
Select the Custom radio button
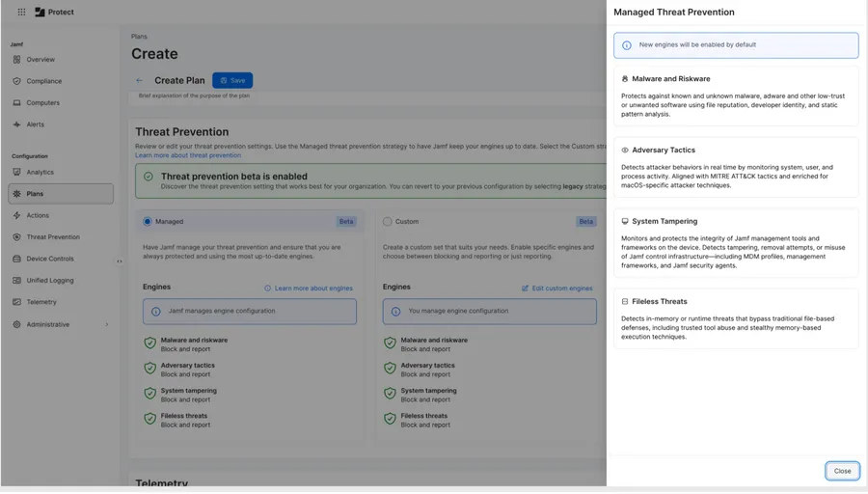[388, 222]
